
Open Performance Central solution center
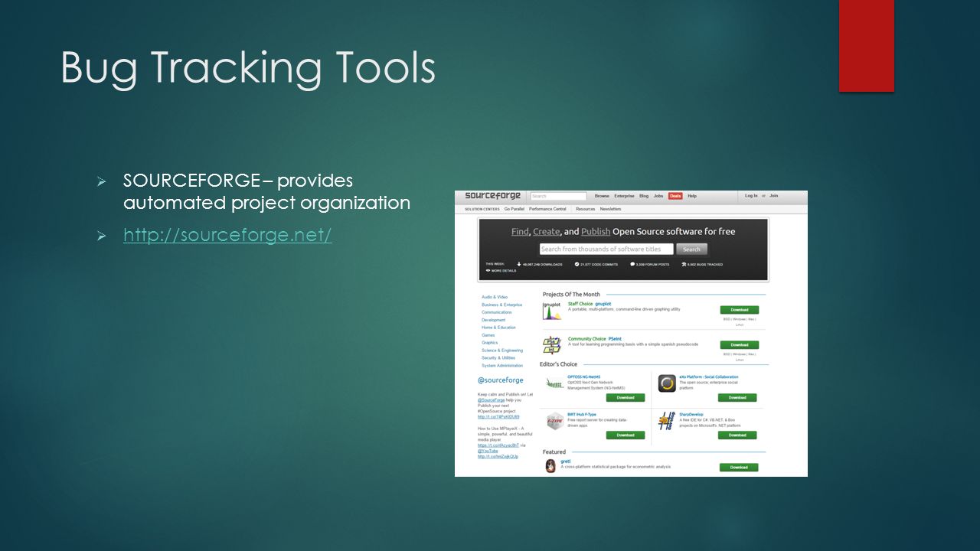547,209
